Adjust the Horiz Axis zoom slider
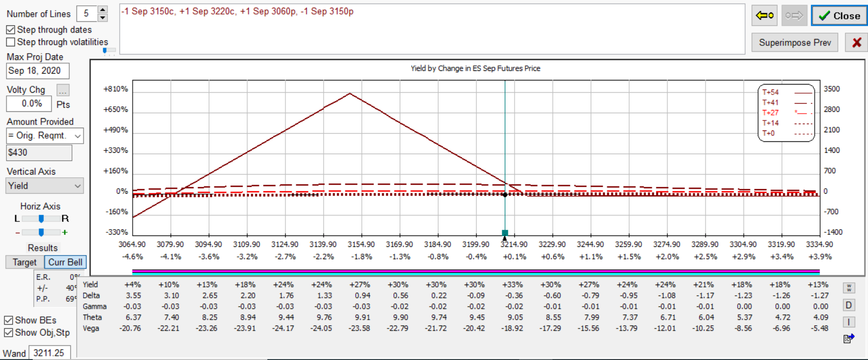868x360 pixels. click(x=41, y=232)
